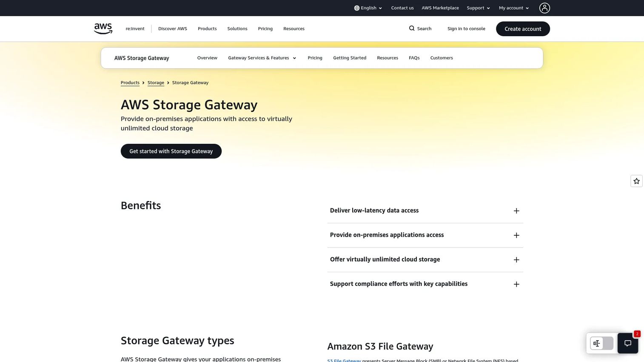Select the FAQs tab
The height and width of the screenshot is (362, 644).
[x=414, y=58]
